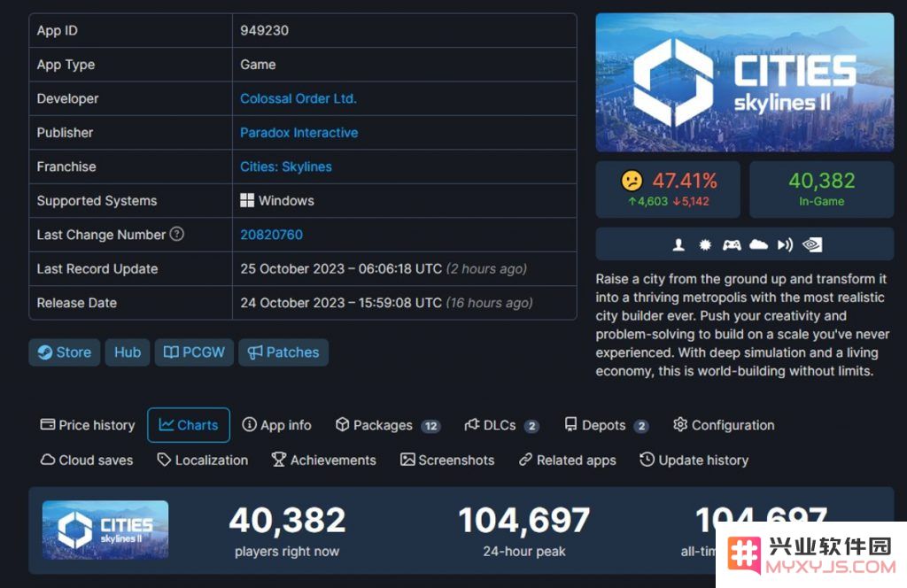Click the "Franchise" row label
This screenshot has height=588, width=907.
[x=66, y=166]
